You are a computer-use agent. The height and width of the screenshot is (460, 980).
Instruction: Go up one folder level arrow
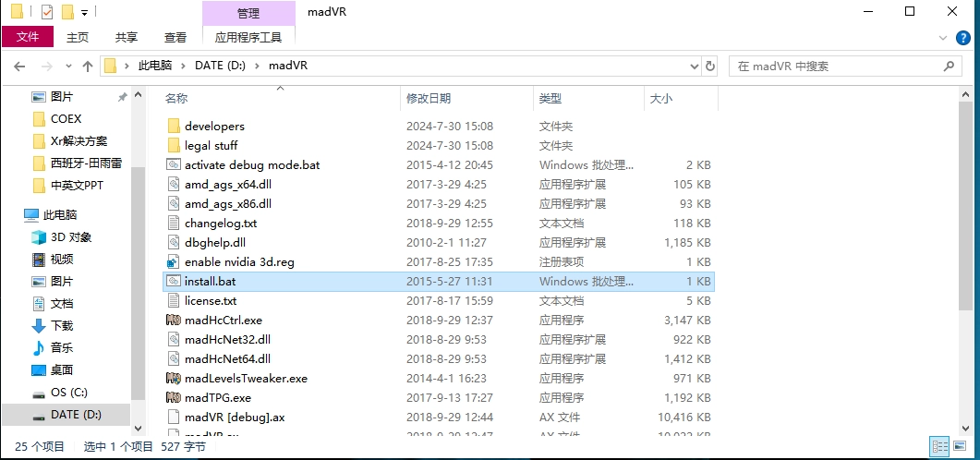(x=88, y=67)
